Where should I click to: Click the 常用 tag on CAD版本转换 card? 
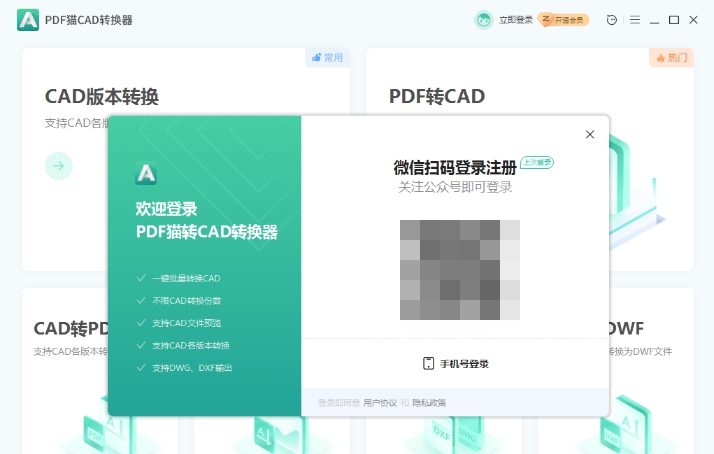[327, 57]
